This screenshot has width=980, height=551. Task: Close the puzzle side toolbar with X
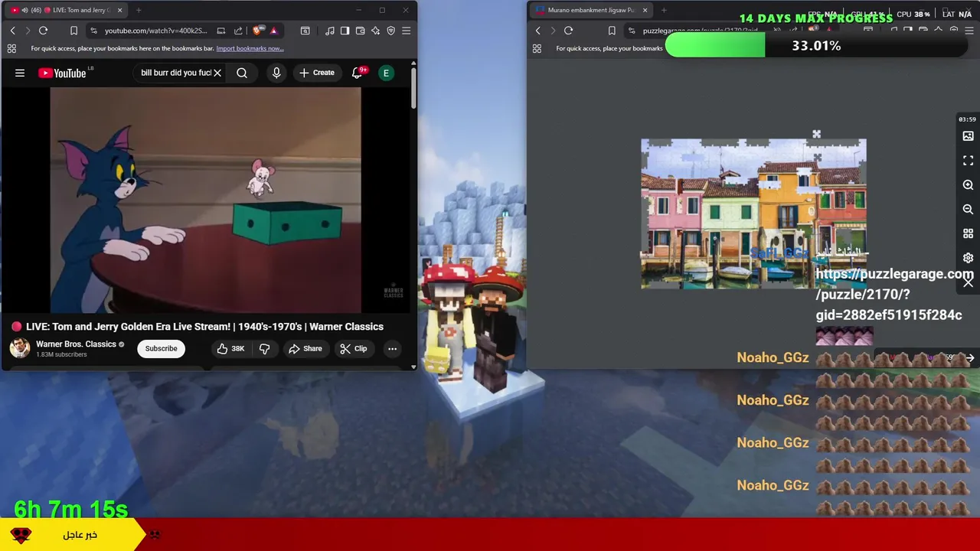[968, 282]
